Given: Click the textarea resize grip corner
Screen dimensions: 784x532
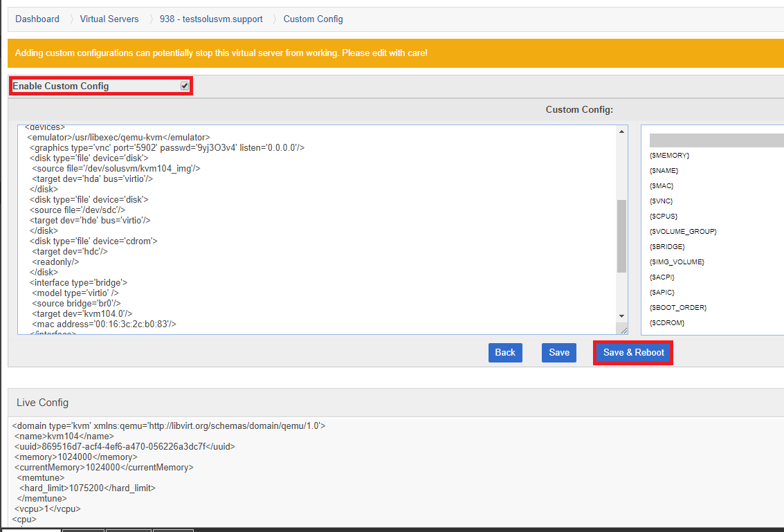Looking at the screenshot, I should (x=623, y=330).
